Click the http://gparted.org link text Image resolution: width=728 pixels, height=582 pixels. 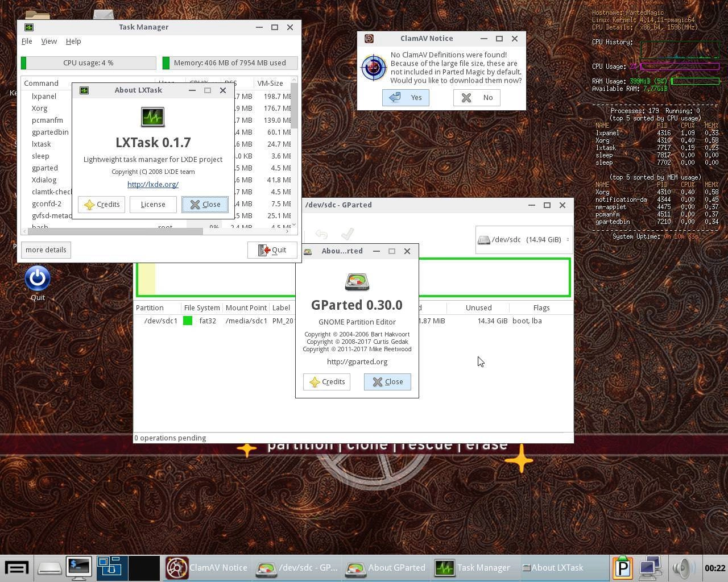[357, 362]
